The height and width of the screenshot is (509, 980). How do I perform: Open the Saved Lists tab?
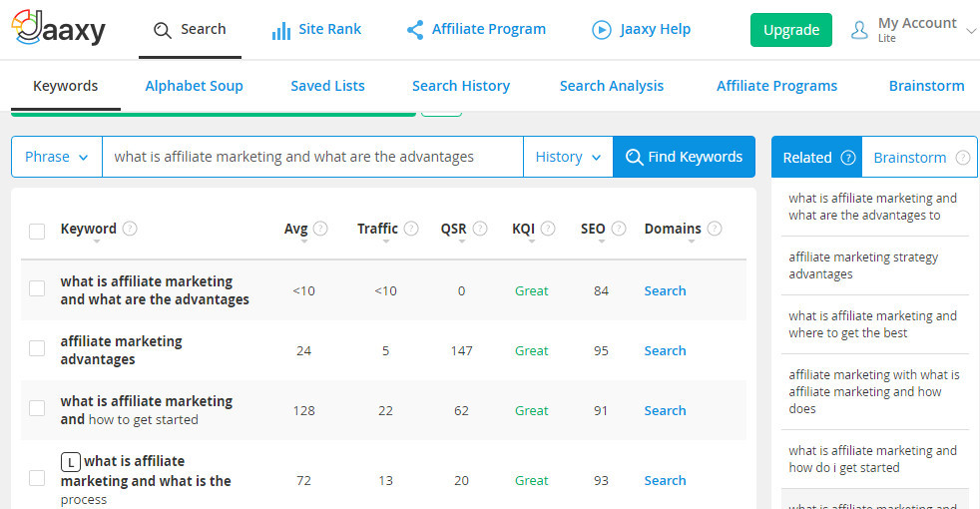(x=327, y=86)
